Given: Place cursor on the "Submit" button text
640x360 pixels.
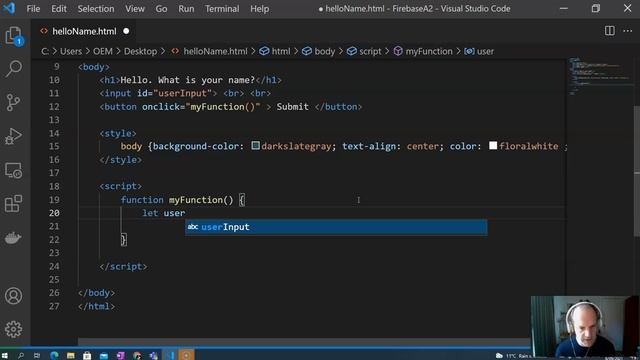Looking at the screenshot, I should [x=293, y=107].
